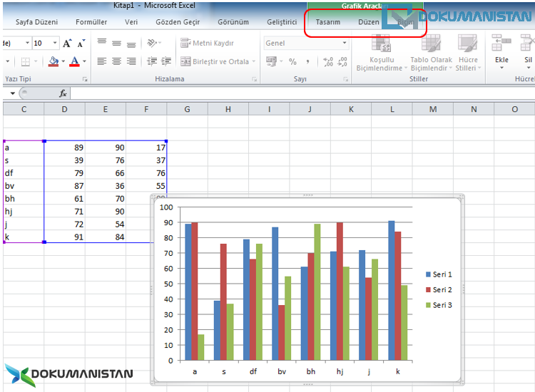Decrease the cell indent
Screen dimensions: 535x392
click(152, 61)
